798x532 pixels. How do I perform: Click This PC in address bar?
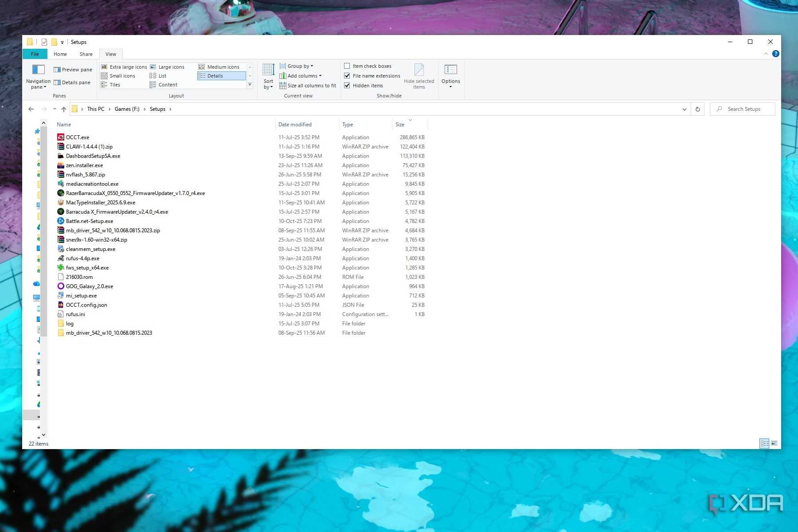96,109
